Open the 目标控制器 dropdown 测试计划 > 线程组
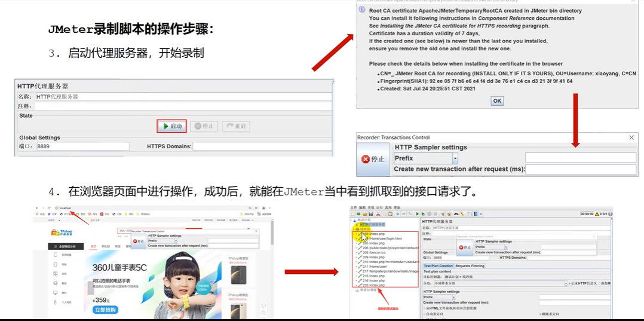The image size is (644, 321). 528,277
